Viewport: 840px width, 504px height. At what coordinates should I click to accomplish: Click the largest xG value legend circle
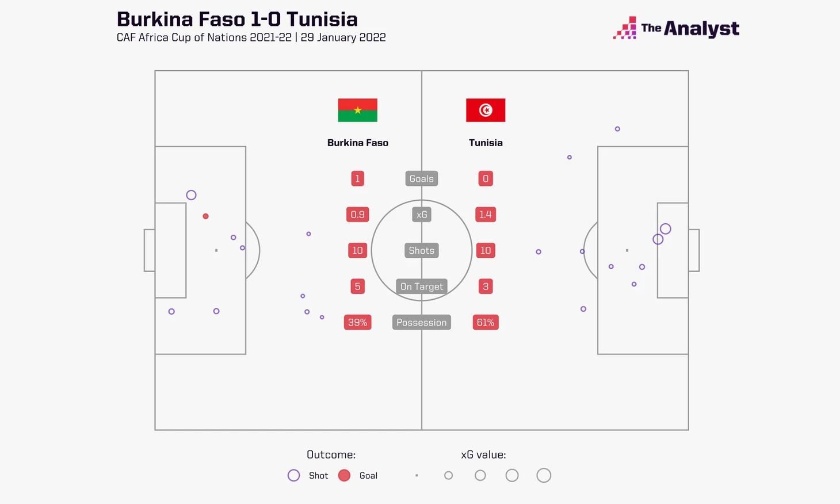pos(544,475)
